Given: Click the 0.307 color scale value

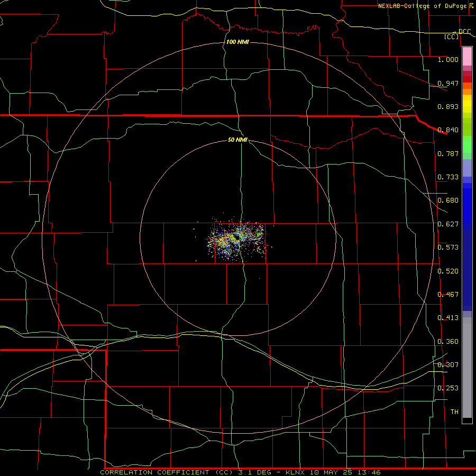Looking at the screenshot, I should point(448,365).
